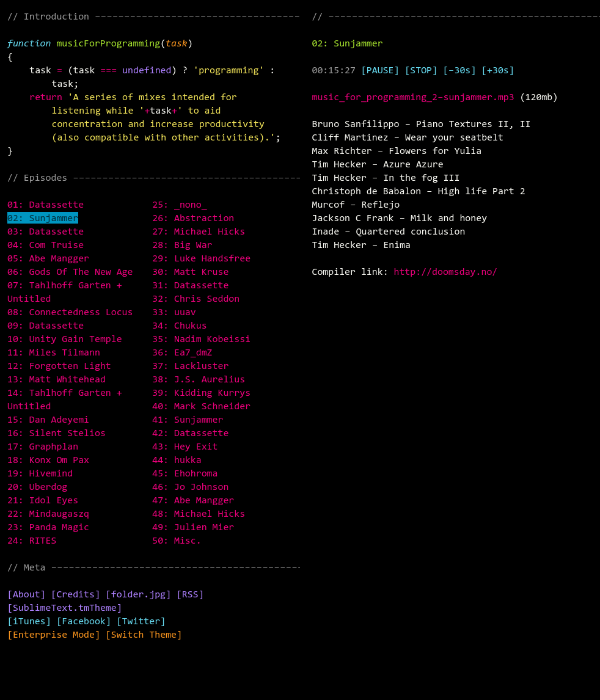Skip forward using the [+30s] control
The image size is (600, 700).
click(498, 70)
